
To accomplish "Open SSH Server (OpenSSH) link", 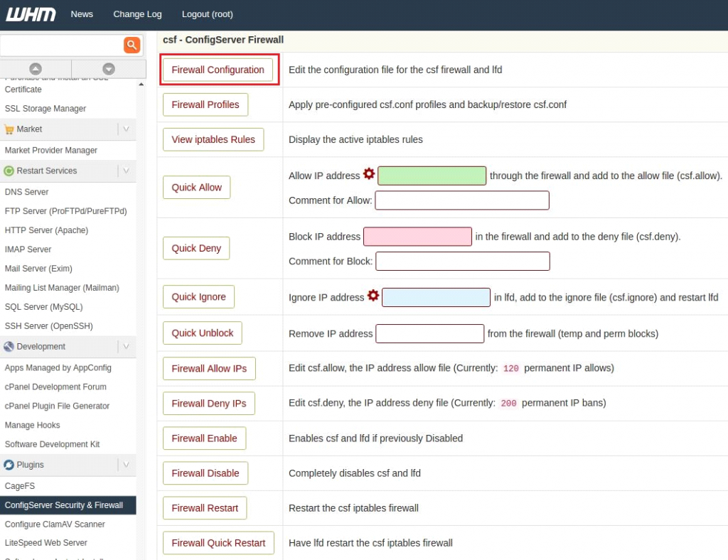I will [49, 326].
